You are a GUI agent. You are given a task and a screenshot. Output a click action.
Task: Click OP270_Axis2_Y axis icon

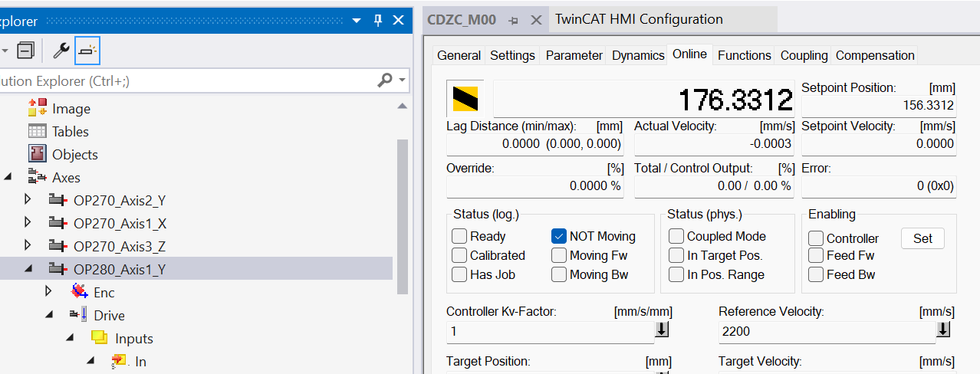[58, 200]
